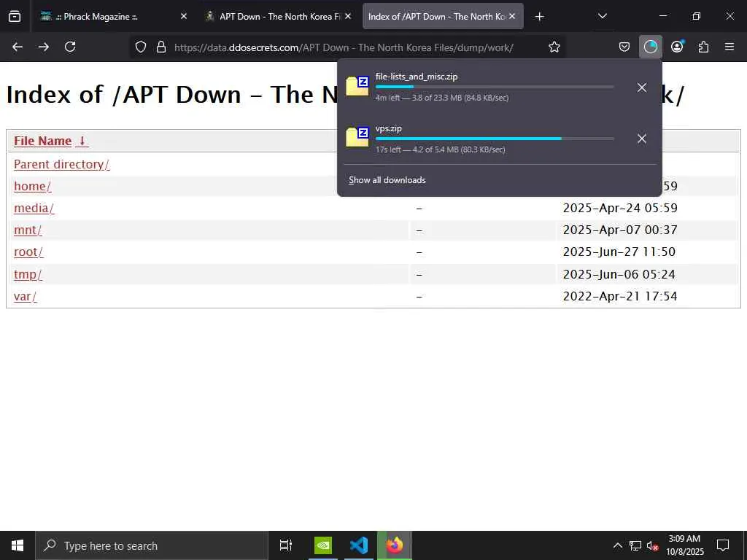Open the Firefox View tab icon
Viewport: 747px width, 560px height.
click(x=15, y=16)
